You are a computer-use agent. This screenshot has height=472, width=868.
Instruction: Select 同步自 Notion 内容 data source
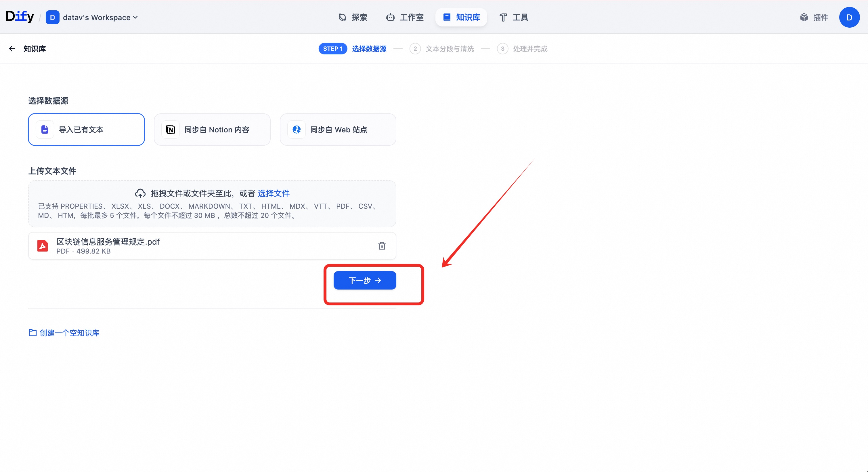212,130
